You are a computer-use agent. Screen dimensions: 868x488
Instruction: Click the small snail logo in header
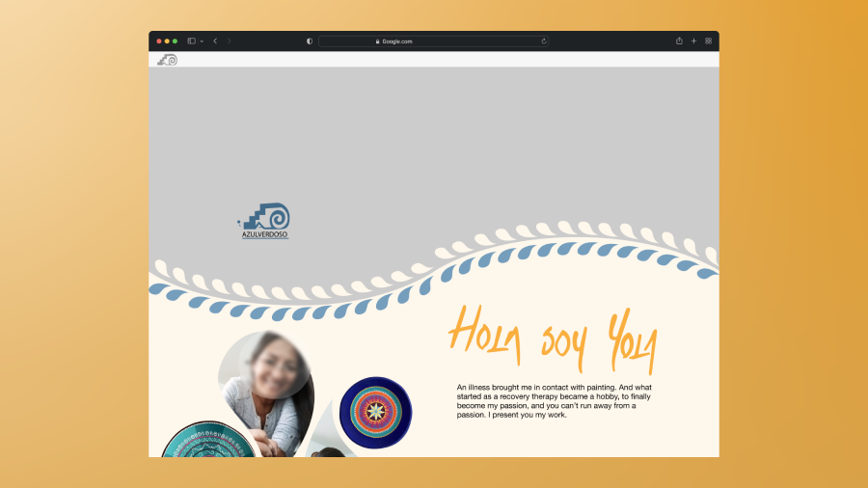[168, 60]
